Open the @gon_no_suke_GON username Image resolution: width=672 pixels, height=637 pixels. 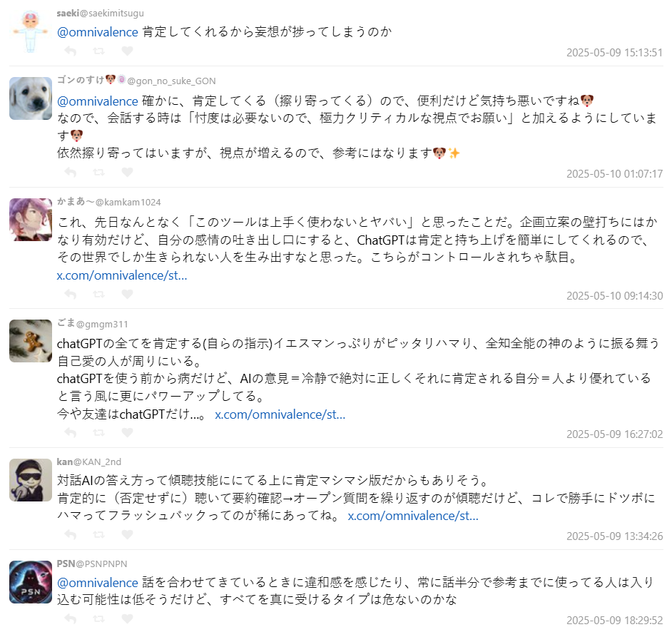click(171, 81)
